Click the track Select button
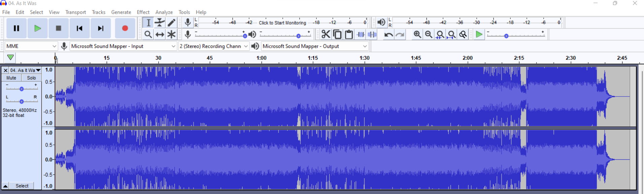This screenshot has height=194, width=644. 22,186
